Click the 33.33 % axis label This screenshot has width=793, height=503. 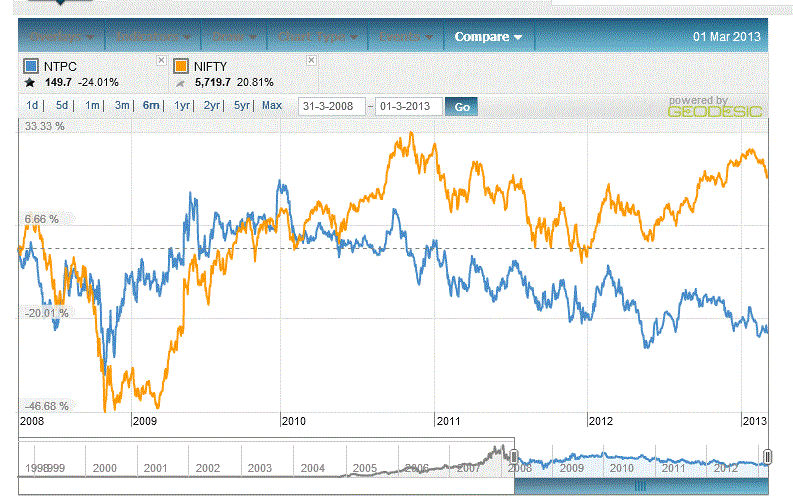(45, 126)
